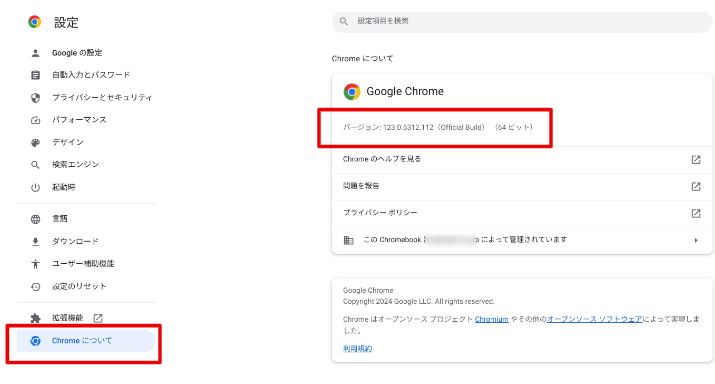Open the プライバシー ポリシー row
The height and width of the screenshot is (384, 715).
tap(522, 213)
